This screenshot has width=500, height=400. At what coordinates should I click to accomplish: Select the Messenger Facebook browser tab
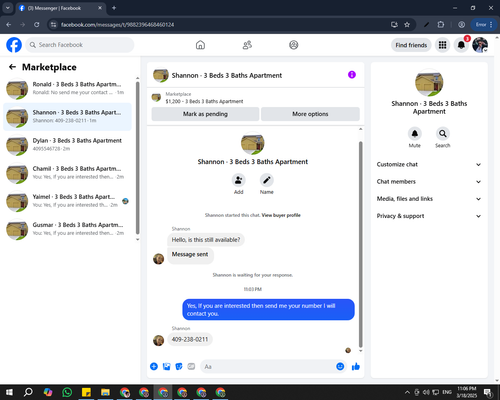pos(61,8)
